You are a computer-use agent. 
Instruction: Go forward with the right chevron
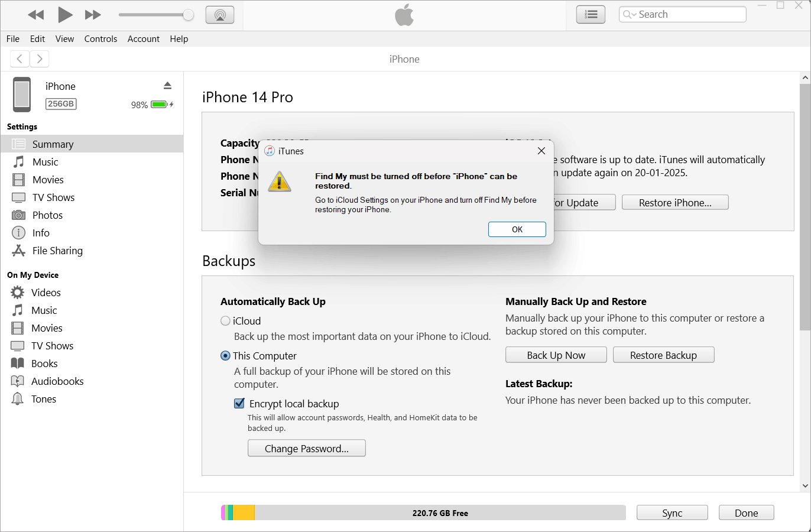click(x=40, y=59)
